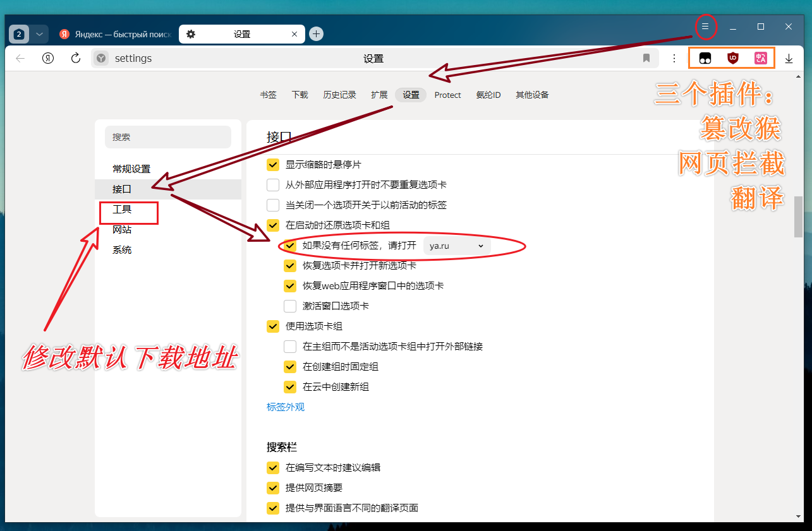Open the downloads arrow icon
The height and width of the screenshot is (531, 812).
[x=789, y=59]
